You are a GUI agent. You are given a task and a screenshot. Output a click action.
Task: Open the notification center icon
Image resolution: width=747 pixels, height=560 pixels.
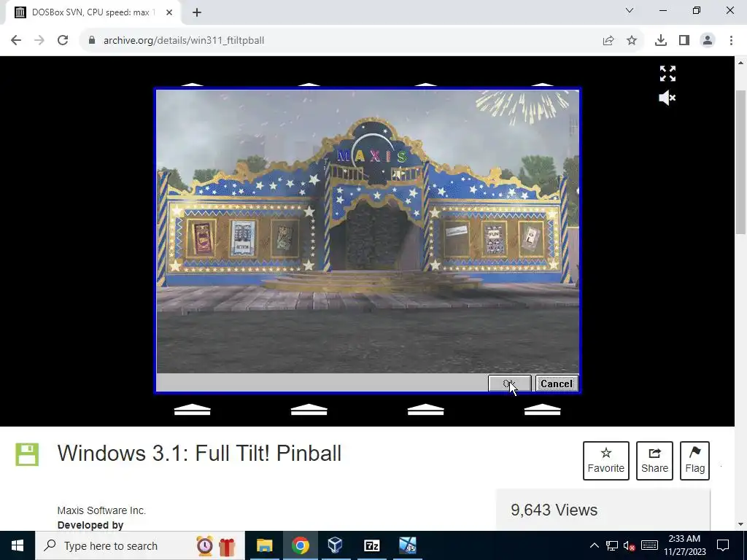[723, 545]
